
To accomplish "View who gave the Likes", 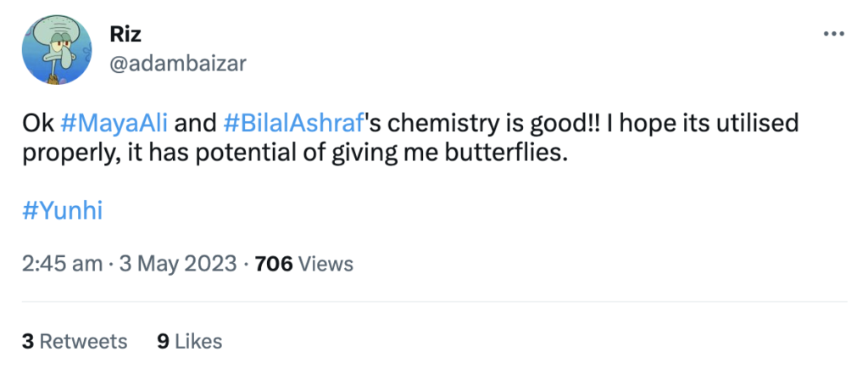I will coord(198,342).
